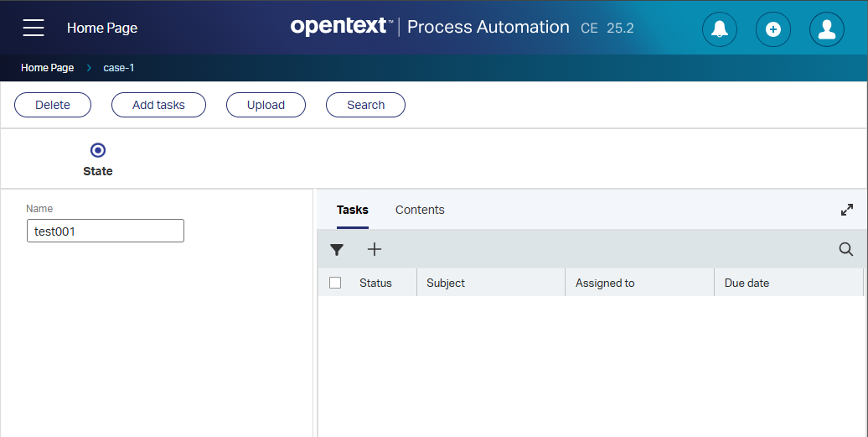This screenshot has height=437, width=868.
Task: Click the Upload button
Action: 266,105
